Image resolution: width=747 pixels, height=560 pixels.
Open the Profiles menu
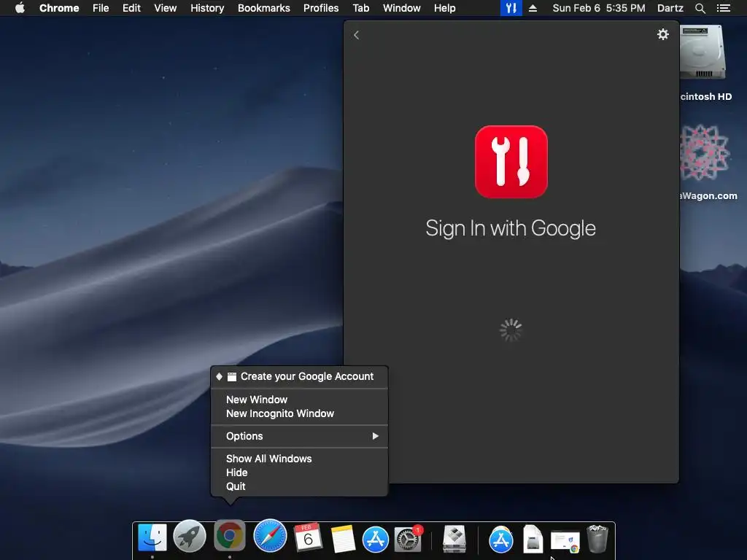click(x=321, y=8)
